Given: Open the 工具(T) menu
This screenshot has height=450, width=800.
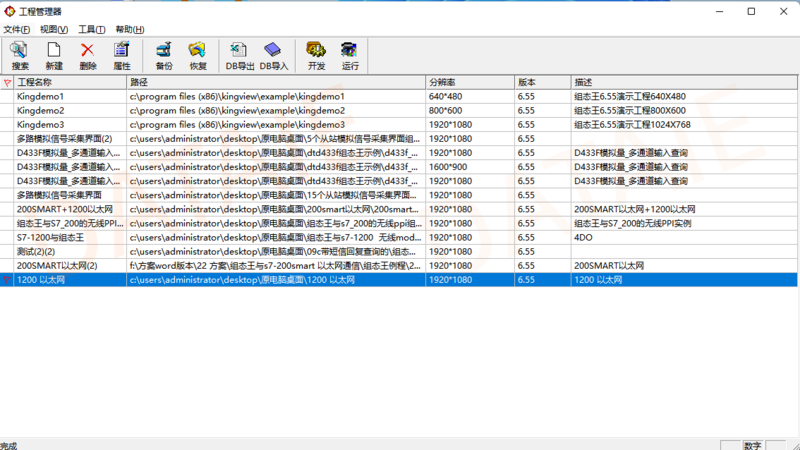Looking at the screenshot, I should 91,29.
